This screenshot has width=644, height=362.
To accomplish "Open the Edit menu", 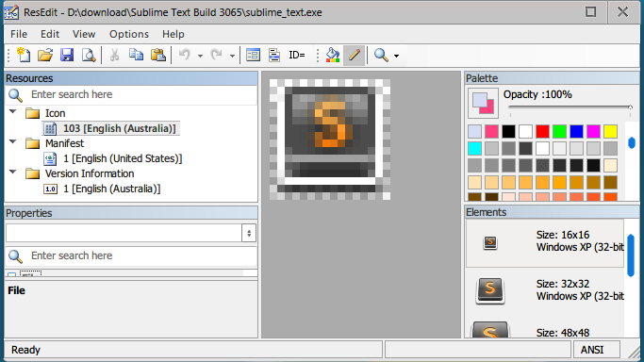I will click(x=50, y=34).
